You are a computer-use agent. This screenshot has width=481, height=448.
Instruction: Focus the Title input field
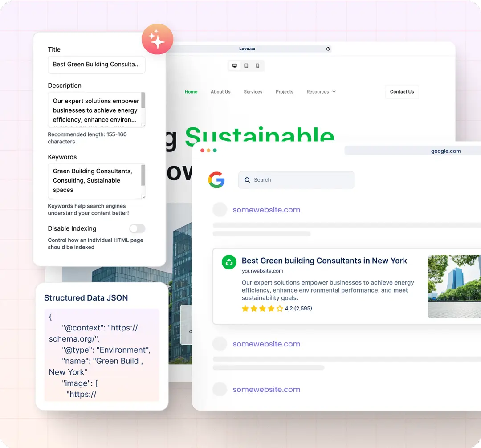[x=96, y=65]
